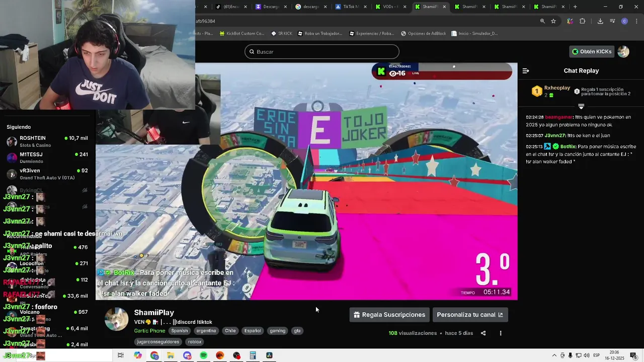Open Copilot from the taskbar
644x362 pixels.
138,355
